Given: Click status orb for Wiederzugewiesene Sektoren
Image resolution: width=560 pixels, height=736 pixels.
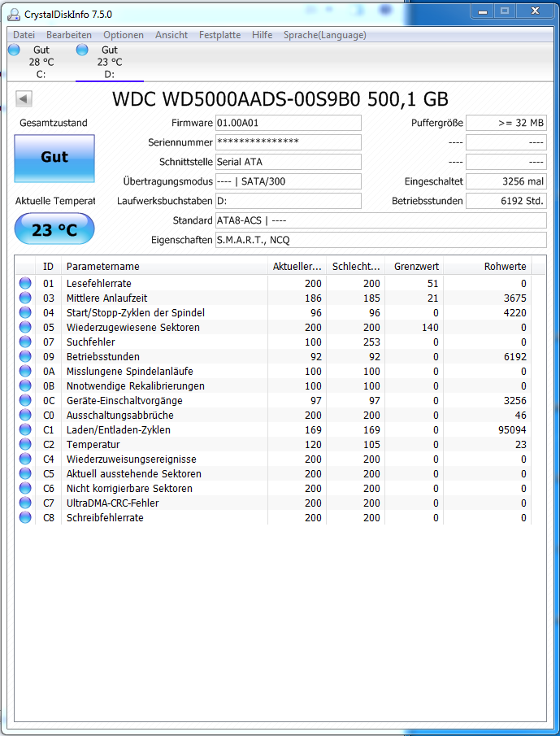Looking at the screenshot, I should click(25, 327).
